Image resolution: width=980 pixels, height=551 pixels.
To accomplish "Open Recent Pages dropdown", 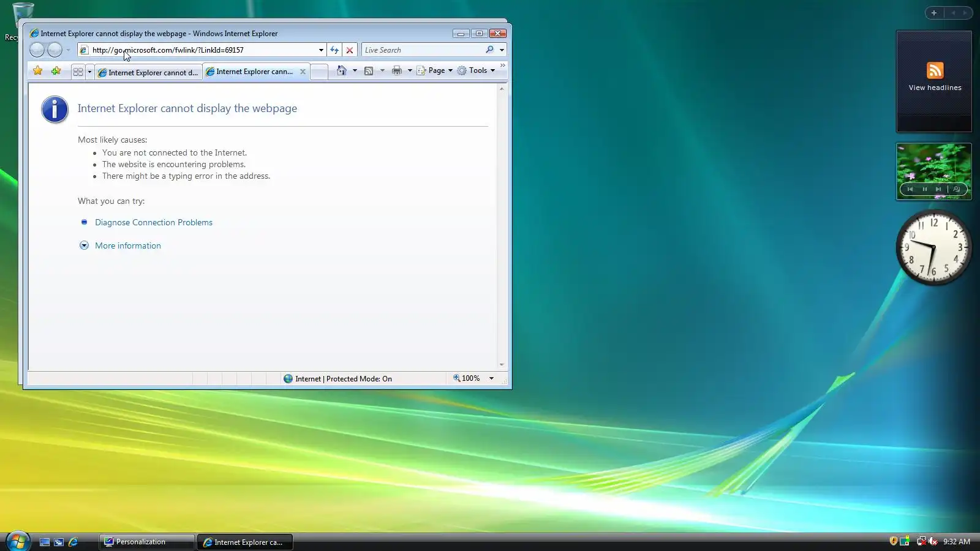I will pyautogui.click(x=68, y=50).
